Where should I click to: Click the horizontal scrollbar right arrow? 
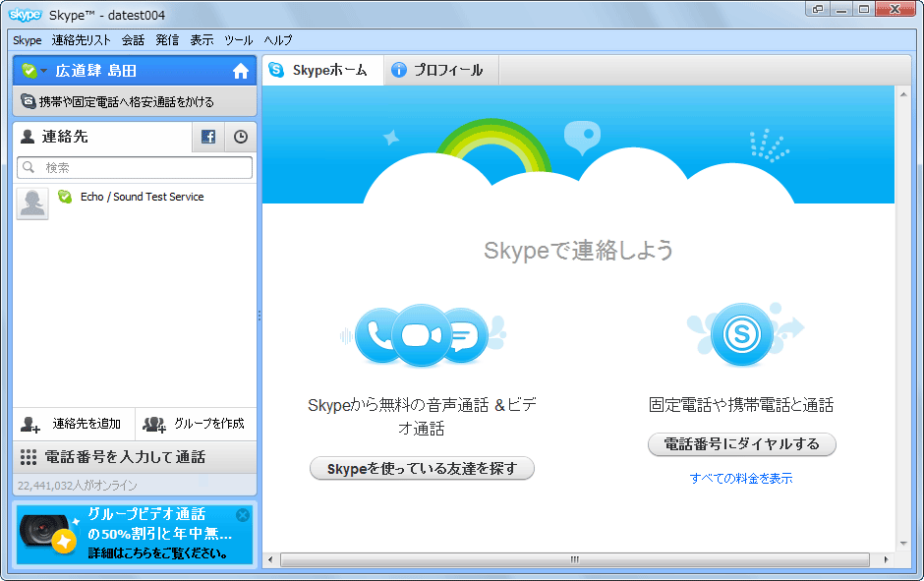coord(887,559)
